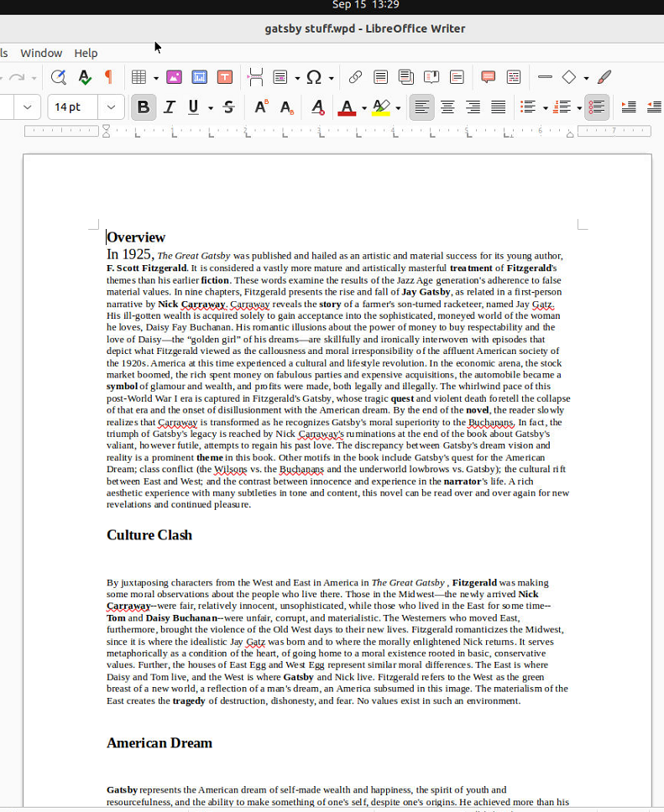This screenshot has height=812, width=664.
Task: Clear direct formatting
Action: click(x=318, y=107)
